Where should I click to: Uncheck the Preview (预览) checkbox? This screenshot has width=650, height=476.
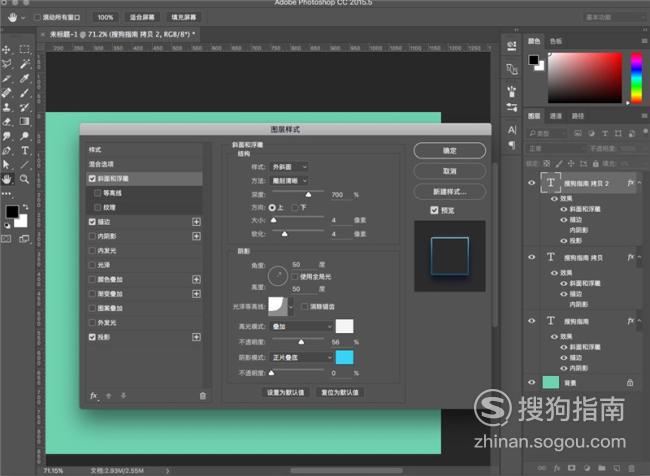(434, 210)
